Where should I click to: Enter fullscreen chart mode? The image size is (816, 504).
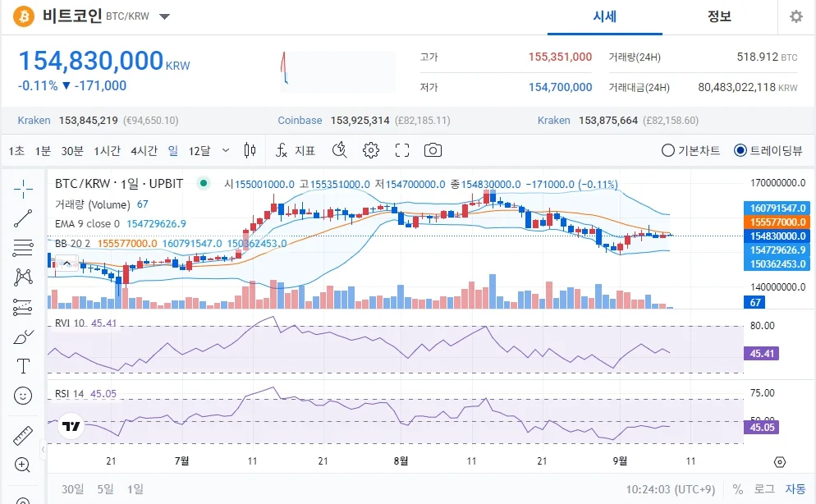point(401,150)
